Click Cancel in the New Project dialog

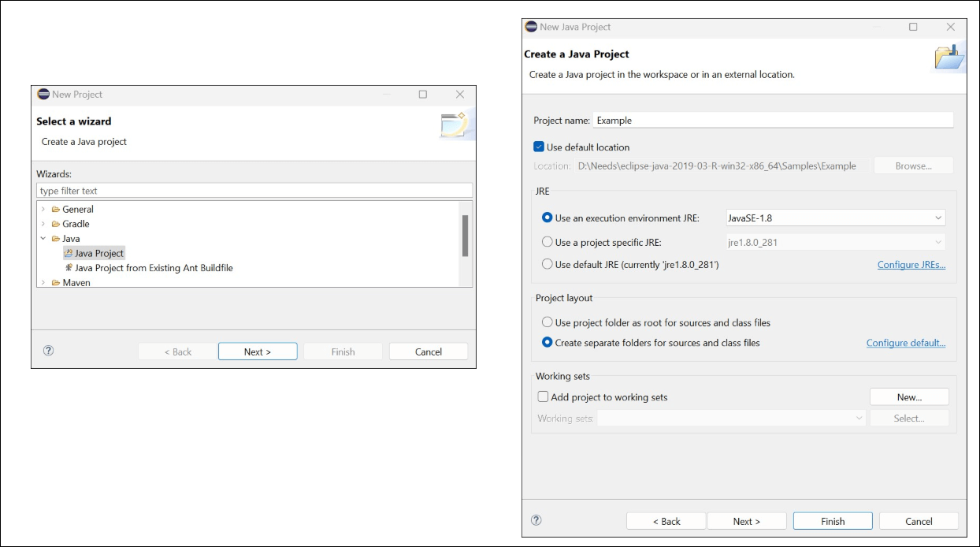pyautogui.click(x=429, y=352)
